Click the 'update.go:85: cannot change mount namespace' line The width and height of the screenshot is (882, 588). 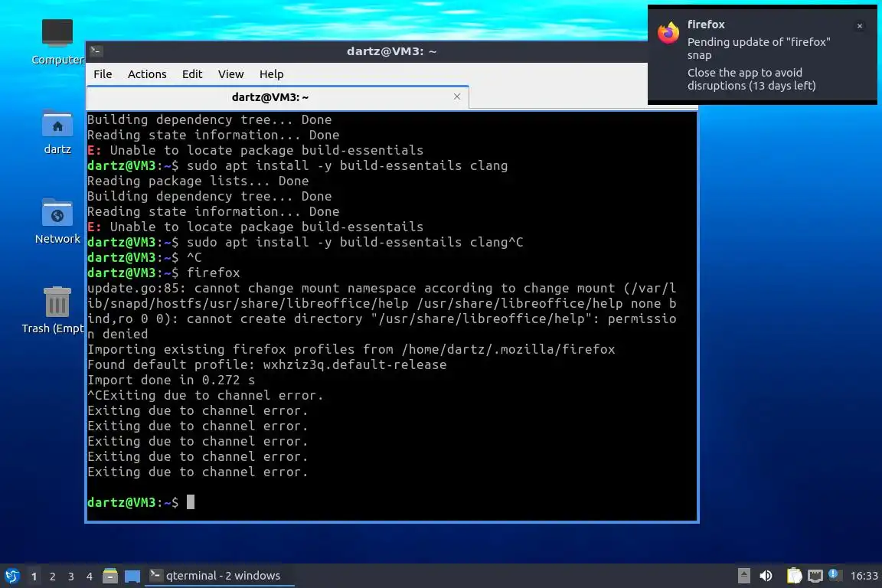382,288
